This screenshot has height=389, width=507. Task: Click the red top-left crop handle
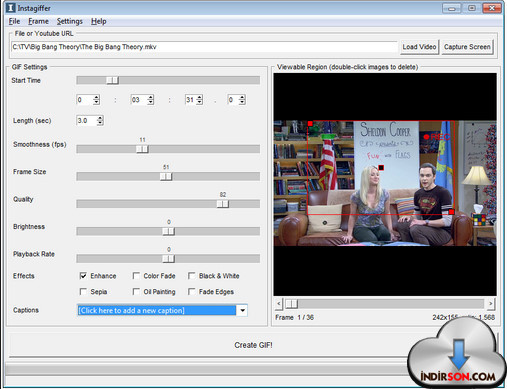tap(310, 124)
